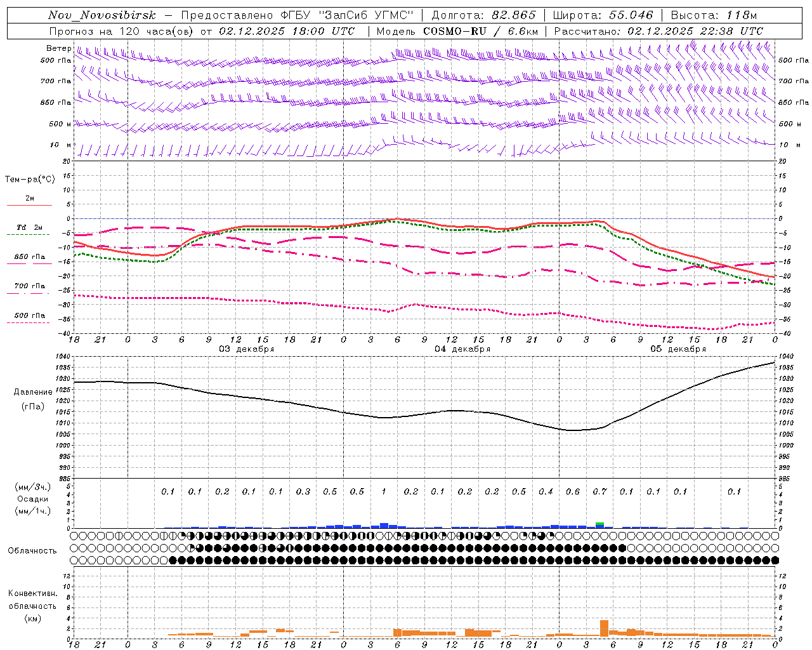
Task: Click the 'Рассчитано: 02.12.2025 22:38 UTC' timestamp
Action: tap(658, 30)
